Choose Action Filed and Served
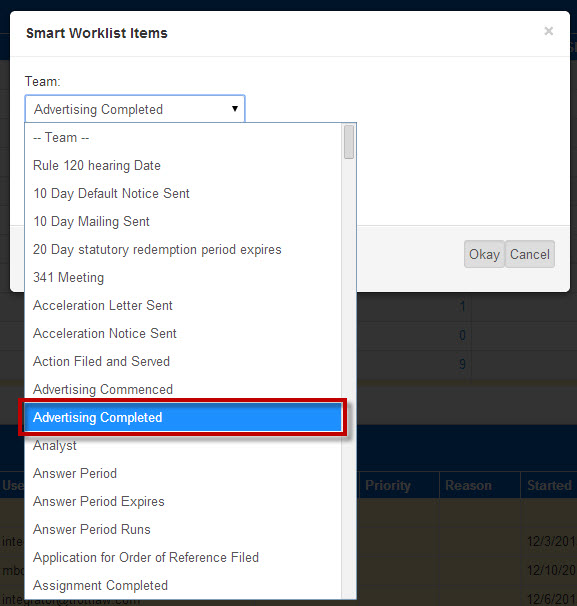Image resolution: width=577 pixels, height=606 pixels. [183, 361]
